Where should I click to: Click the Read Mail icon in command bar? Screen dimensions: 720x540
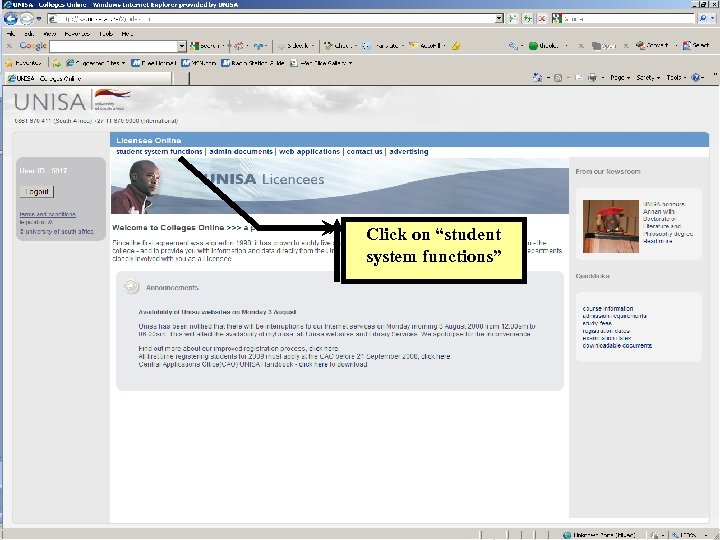click(579, 78)
